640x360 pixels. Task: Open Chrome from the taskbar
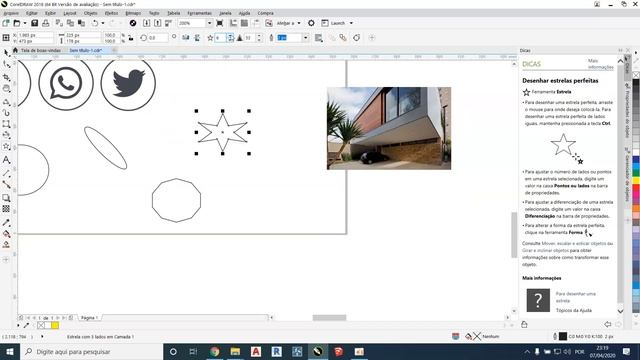click(214, 351)
